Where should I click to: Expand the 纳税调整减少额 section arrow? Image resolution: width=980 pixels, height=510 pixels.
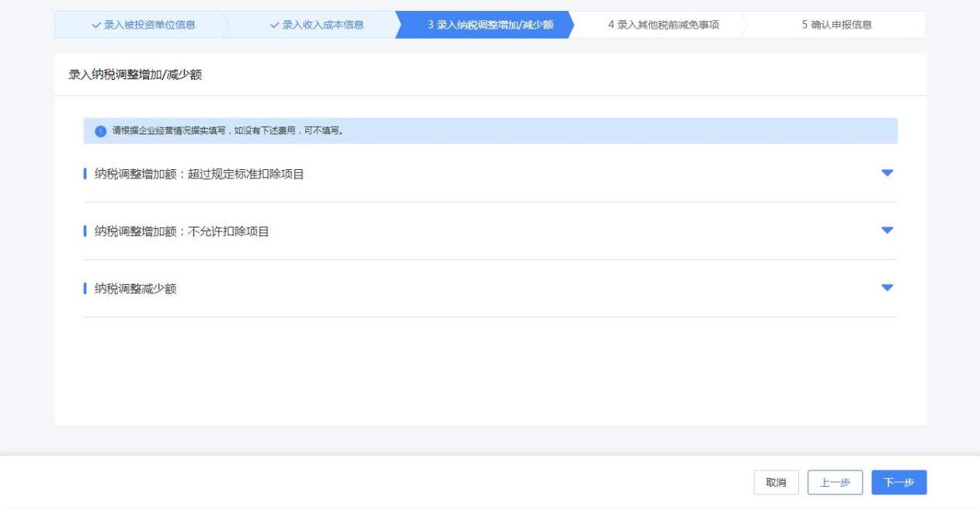[x=888, y=288]
